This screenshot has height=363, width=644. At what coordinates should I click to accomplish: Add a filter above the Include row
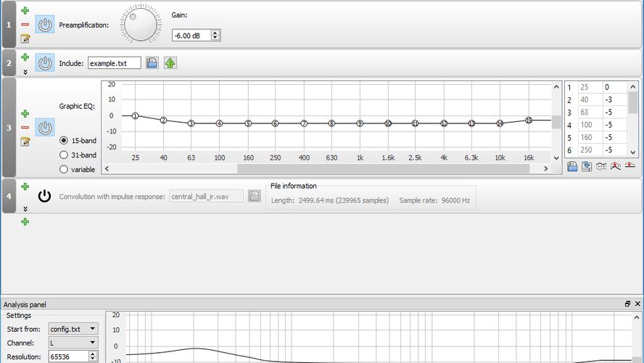pos(25,57)
